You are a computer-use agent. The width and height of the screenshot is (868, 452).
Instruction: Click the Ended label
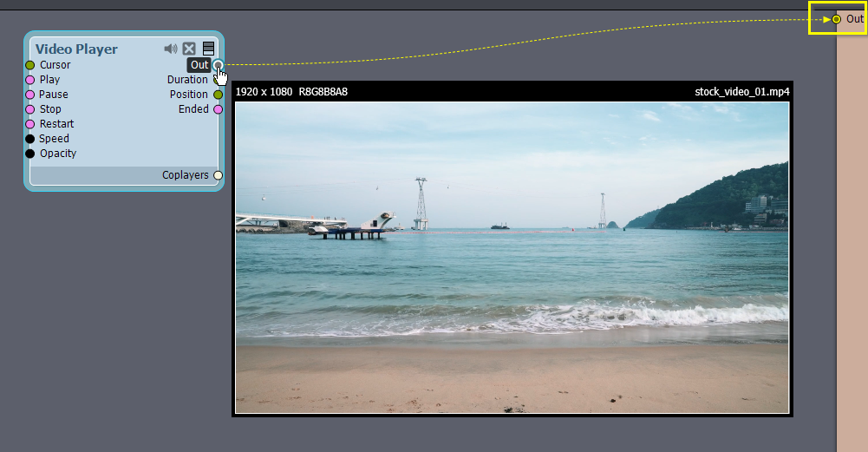[193, 109]
